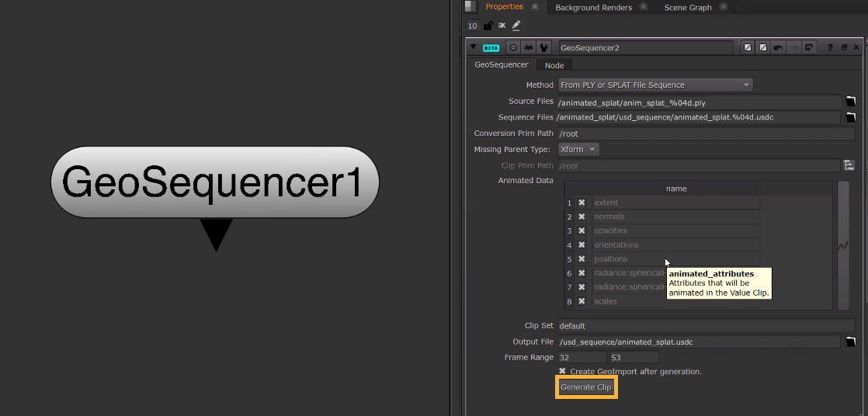
Task: Switch to the Properties tab
Action: click(505, 7)
